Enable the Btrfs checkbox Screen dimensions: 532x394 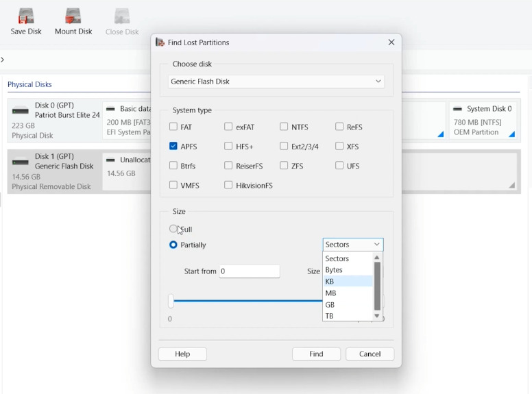tap(173, 165)
